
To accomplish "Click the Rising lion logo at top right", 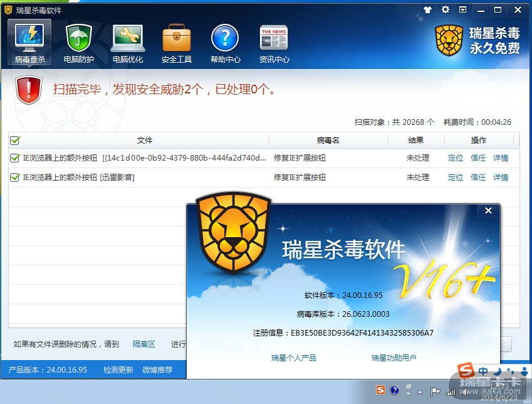I will [449, 40].
